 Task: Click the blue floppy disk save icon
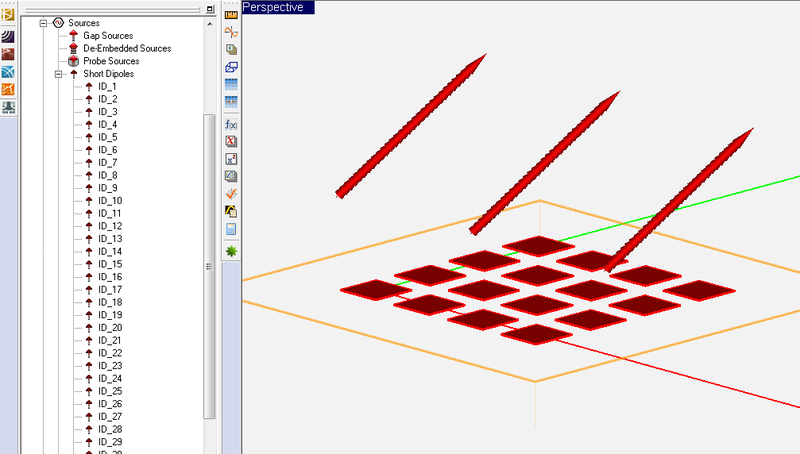click(231, 229)
